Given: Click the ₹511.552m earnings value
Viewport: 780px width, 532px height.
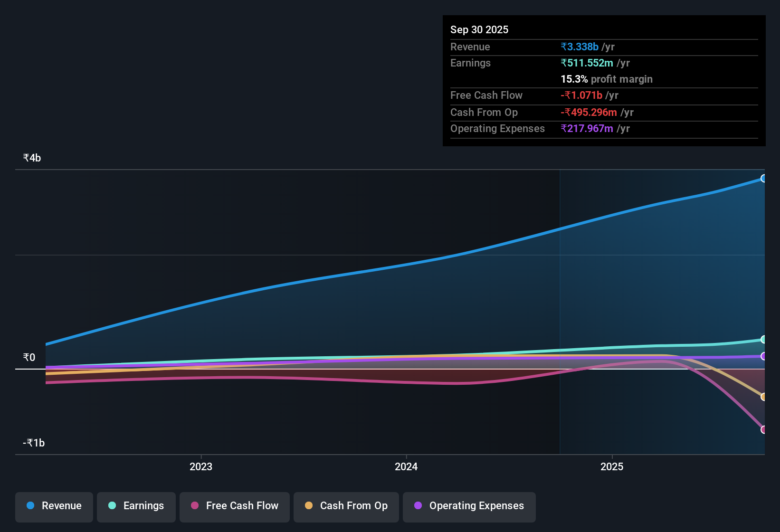Looking at the screenshot, I should pyautogui.click(x=587, y=63).
